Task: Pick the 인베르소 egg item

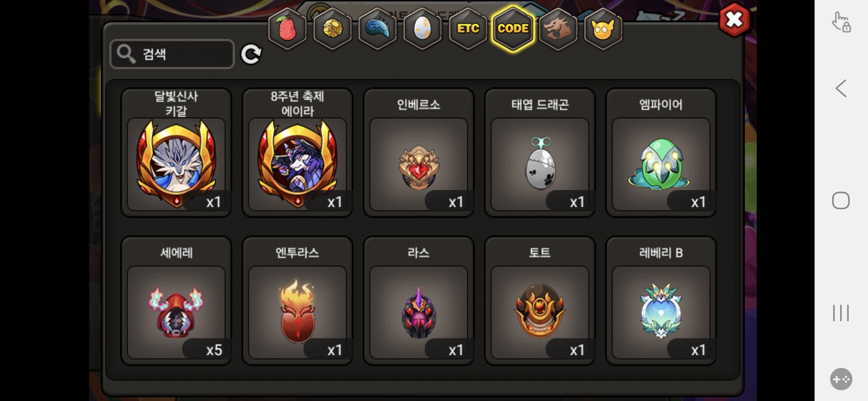Action: pos(418,153)
